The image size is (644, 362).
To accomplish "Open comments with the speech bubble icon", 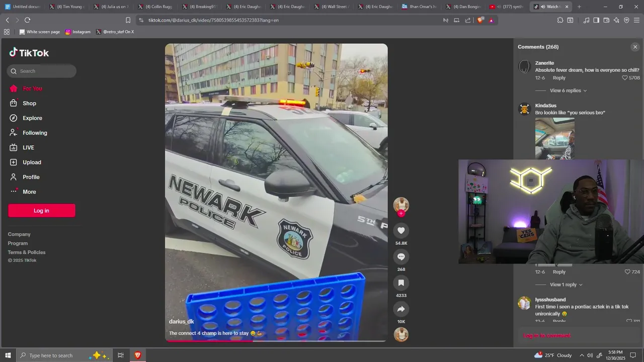I will tap(401, 257).
